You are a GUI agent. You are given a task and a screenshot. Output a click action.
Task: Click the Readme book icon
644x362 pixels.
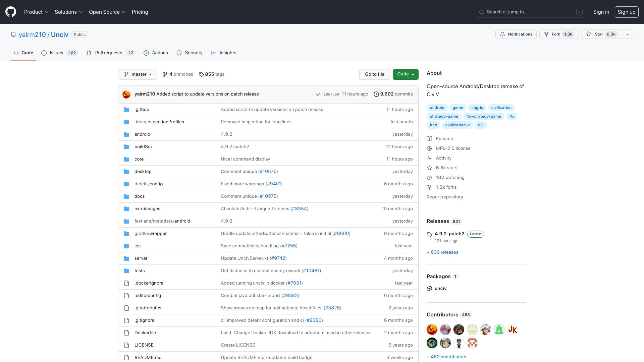tap(429, 139)
